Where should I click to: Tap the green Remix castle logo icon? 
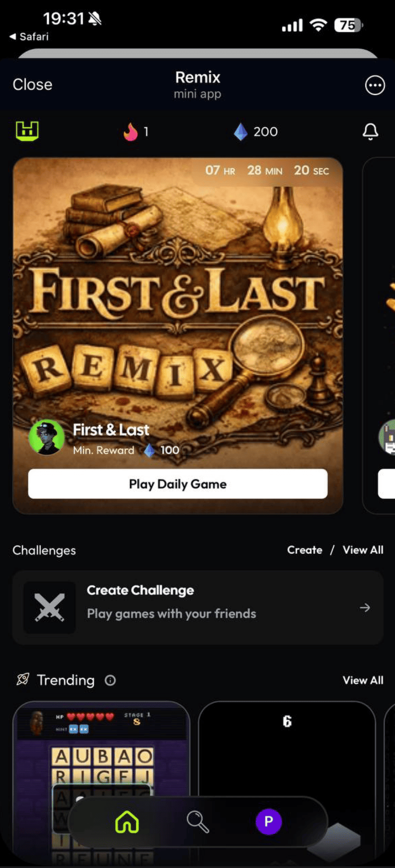[x=27, y=131]
